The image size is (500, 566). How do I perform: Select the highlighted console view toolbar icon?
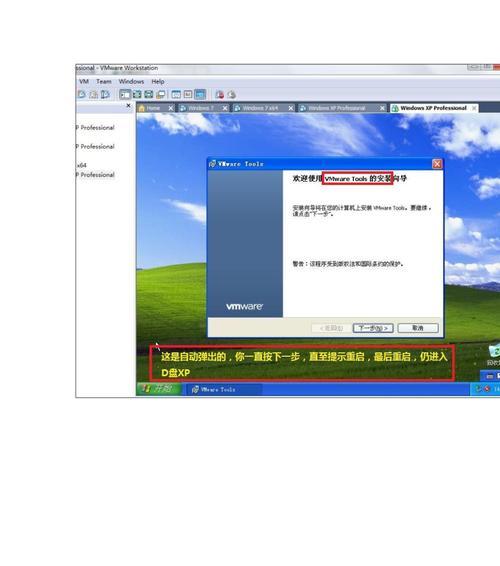coord(200,95)
